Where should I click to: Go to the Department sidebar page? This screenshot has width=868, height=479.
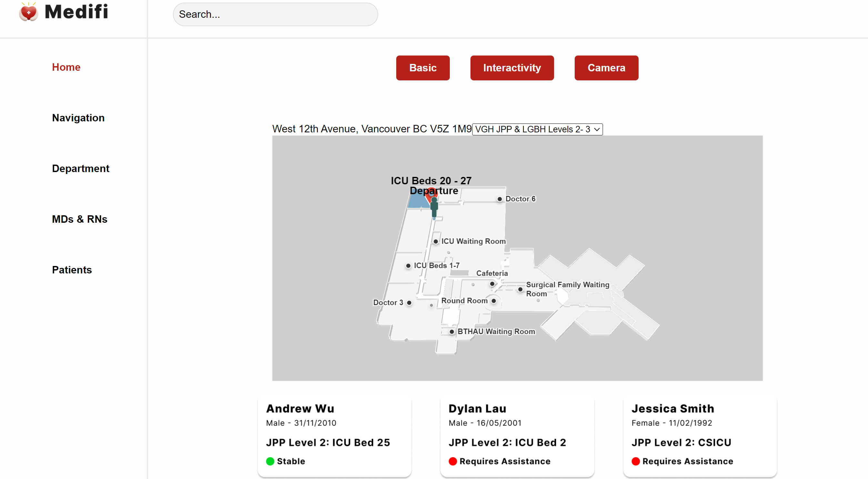tap(81, 168)
